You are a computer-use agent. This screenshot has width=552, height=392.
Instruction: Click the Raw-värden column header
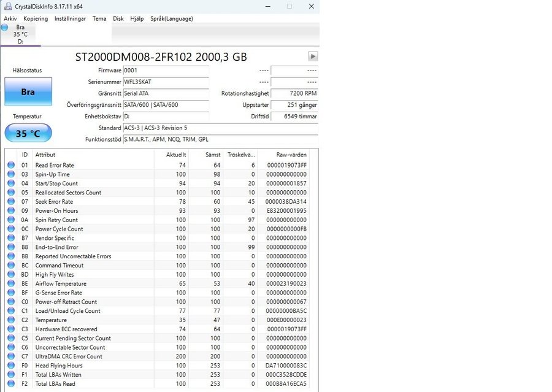click(284, 155)
